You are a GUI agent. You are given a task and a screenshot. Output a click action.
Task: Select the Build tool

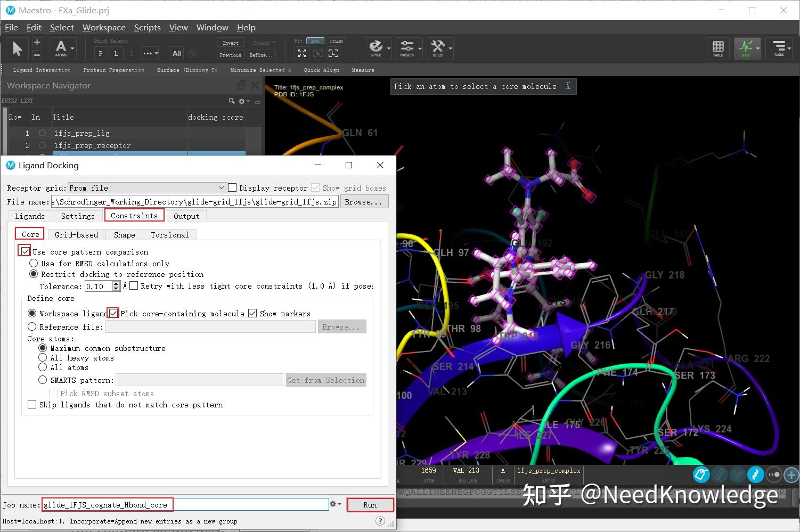pyautogui.click(x=439, y=48)
